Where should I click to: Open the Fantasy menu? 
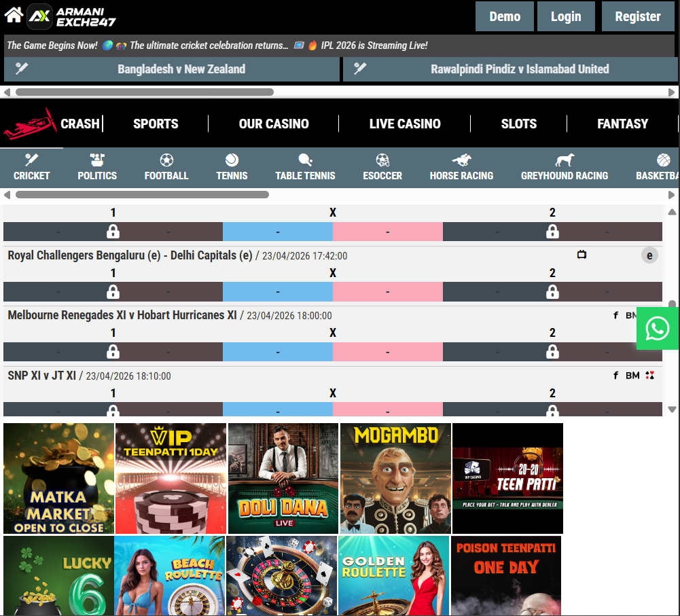pos(622,124)
